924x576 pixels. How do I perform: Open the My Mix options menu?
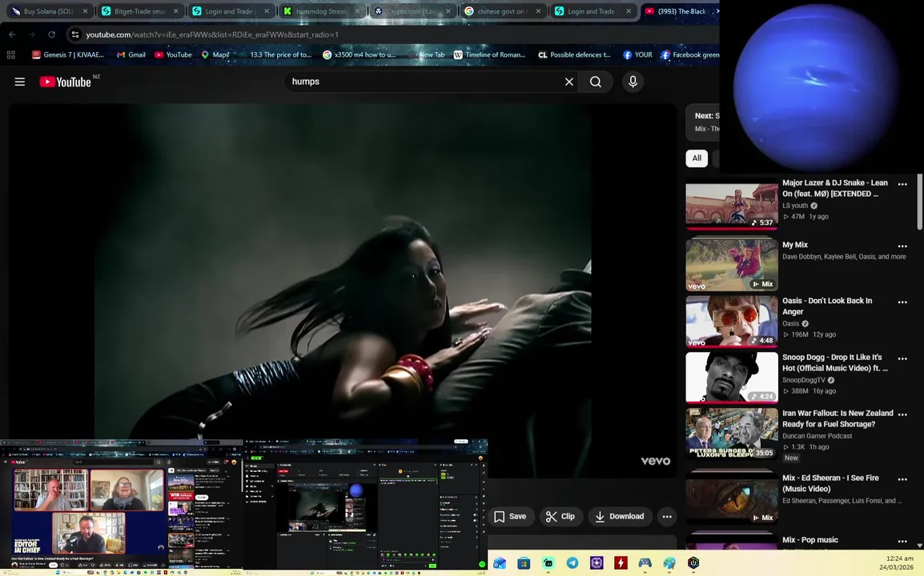coord(902,246)
